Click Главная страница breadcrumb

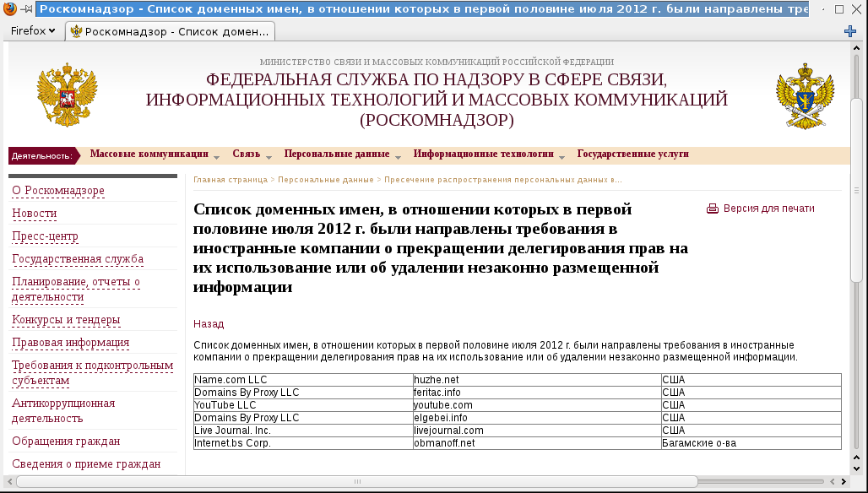pos(231,180)
